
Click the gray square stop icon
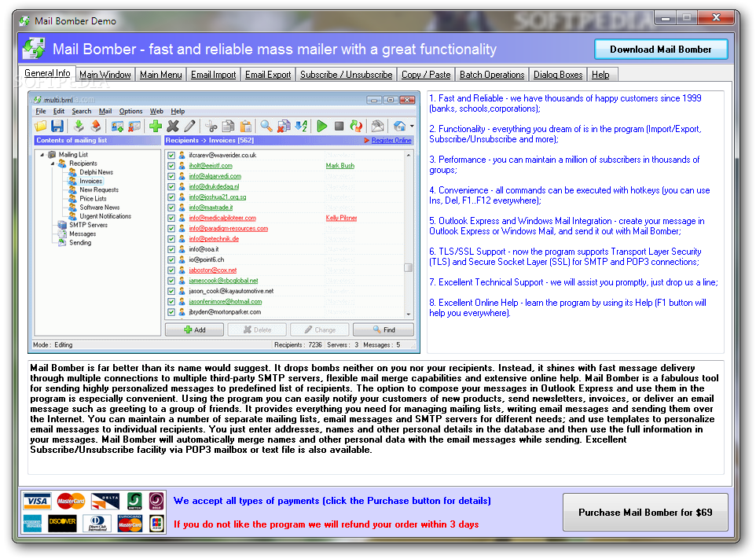pyautogui.click(x=339, y=127)
